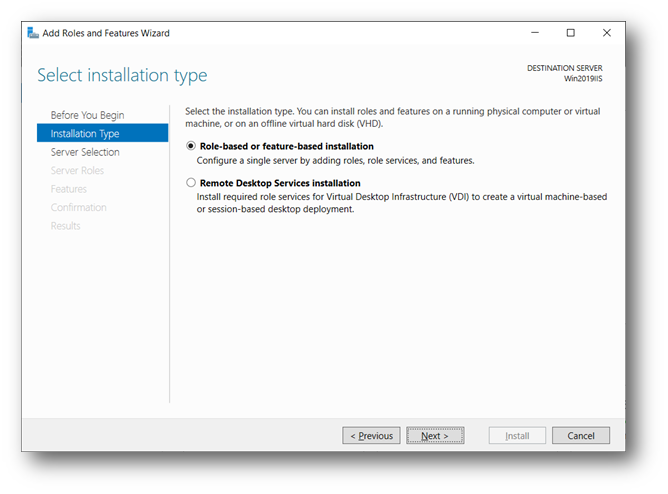Screen dimensions: 668x494
Task: Maximize the wizard window
Action: pyautogui.click(x=570, y=33)
